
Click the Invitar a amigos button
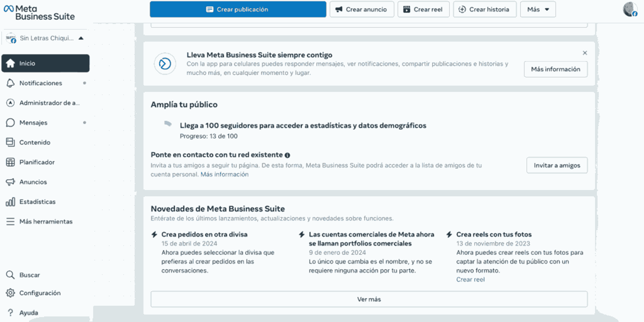(557, 165)
